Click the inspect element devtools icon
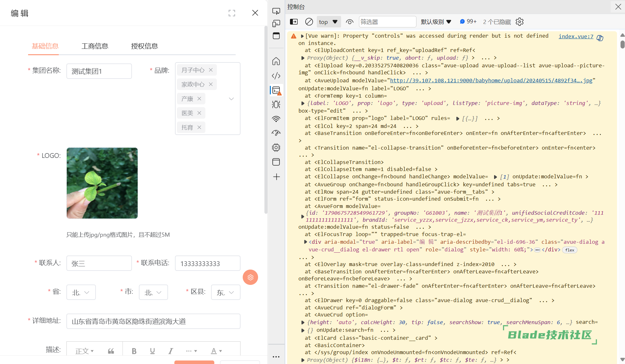This screenshot has height=364, width=625. click(x=276, y=11)
